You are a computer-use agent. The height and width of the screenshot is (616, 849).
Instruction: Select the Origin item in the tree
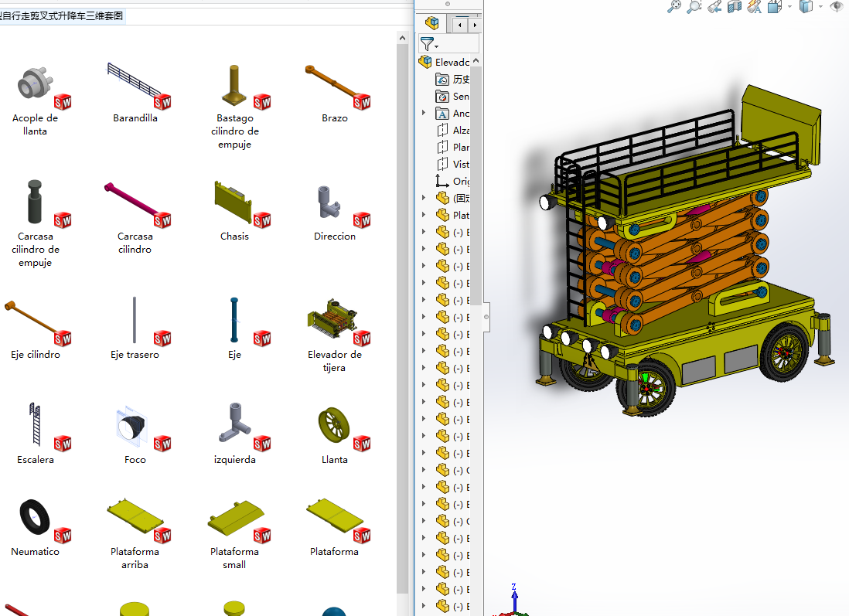[452, 182]
